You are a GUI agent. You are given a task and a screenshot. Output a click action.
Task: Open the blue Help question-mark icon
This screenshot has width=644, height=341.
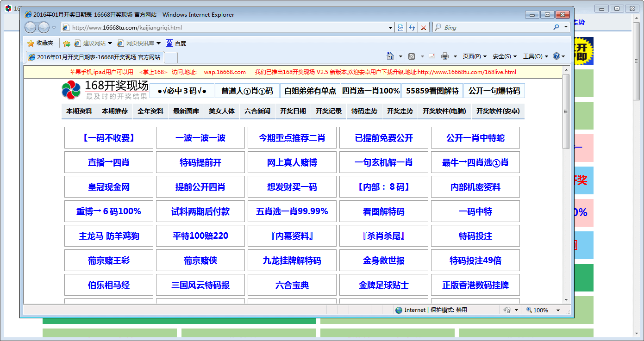pos(556,56)
